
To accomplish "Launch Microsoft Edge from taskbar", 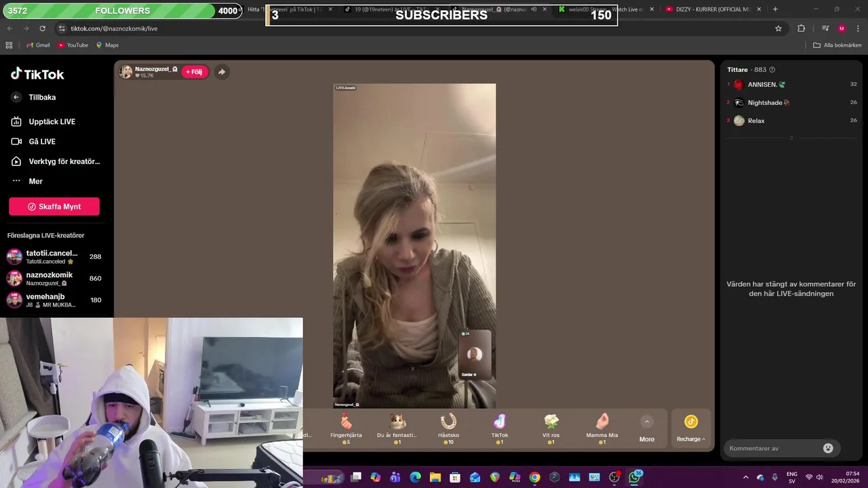I will pos(415,477).
